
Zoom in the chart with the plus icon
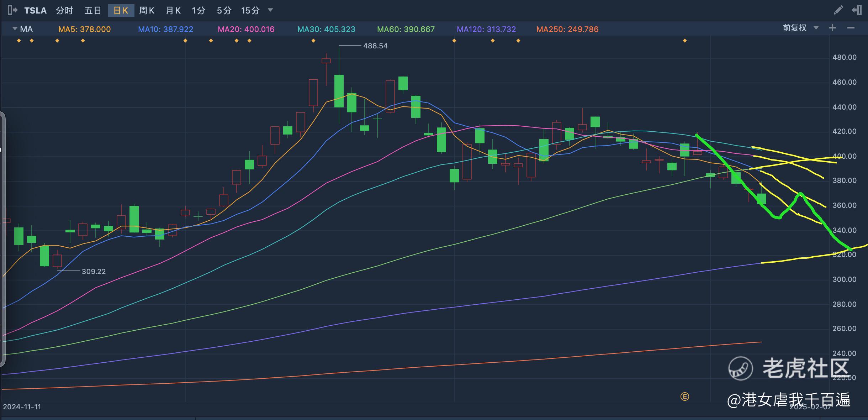[832, 28]
